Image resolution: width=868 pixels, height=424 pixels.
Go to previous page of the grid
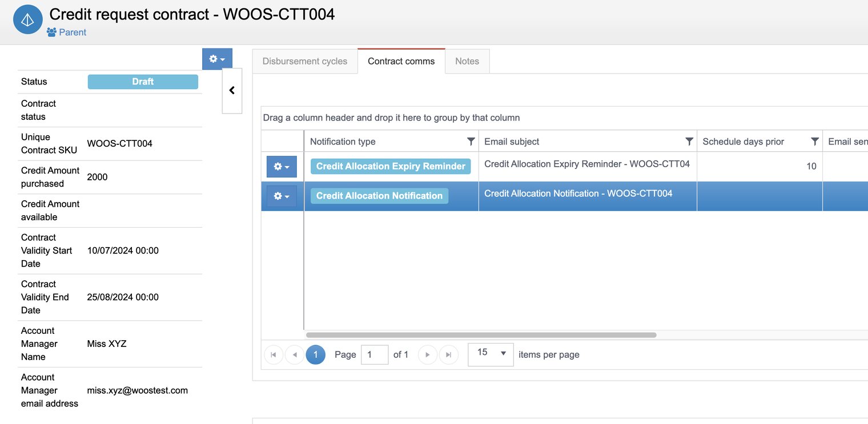[x=294, y=354]
